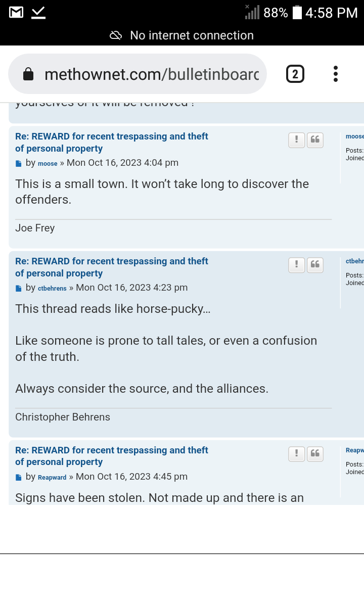Tap the methownet.com address bar

(x=151, y=74)
